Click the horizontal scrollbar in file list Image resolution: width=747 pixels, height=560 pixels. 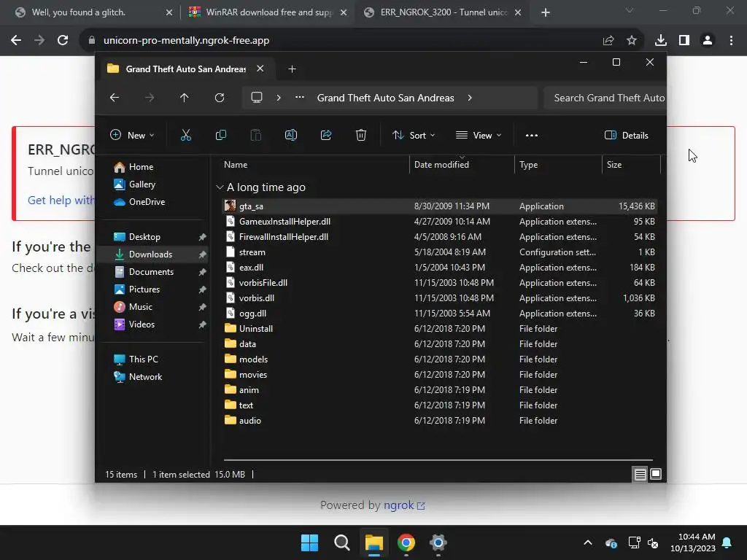pyautogui.click(x=438, y=460)
